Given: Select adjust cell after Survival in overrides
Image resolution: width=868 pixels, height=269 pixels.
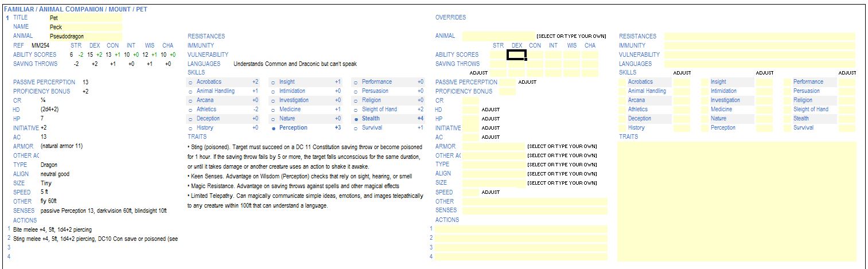Looking at the screenshot, I should tap(847, 128).
